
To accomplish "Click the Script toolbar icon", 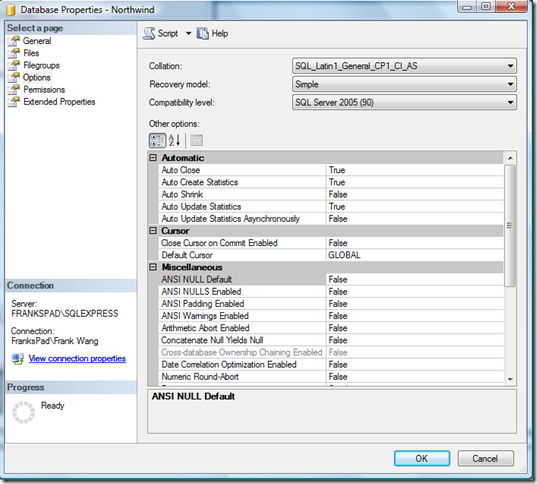I will [x=149, y=34].
